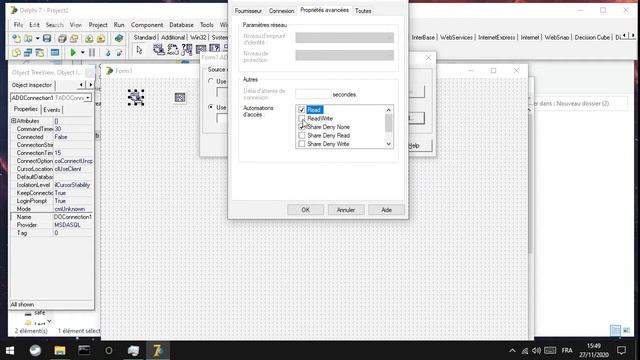
Task: Click Add File to Project icon
Action: coord(89,39)
